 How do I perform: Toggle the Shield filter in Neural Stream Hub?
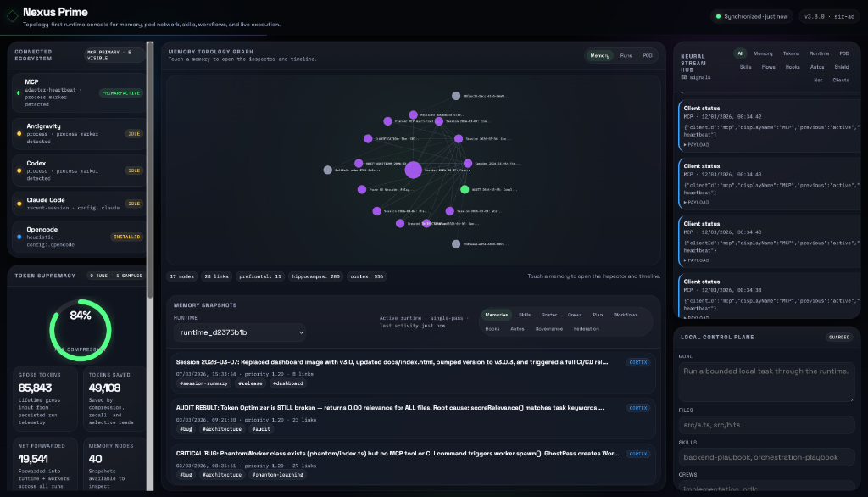pos(842,67)
